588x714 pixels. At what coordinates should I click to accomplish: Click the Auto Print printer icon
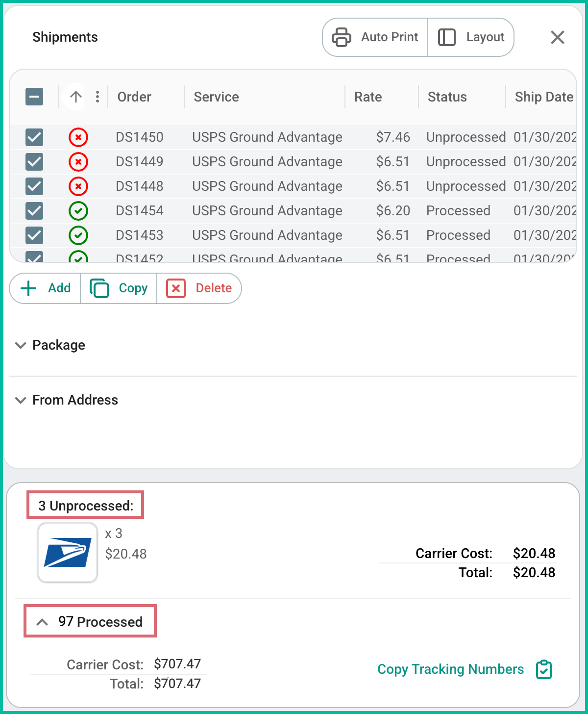point(342,37)
